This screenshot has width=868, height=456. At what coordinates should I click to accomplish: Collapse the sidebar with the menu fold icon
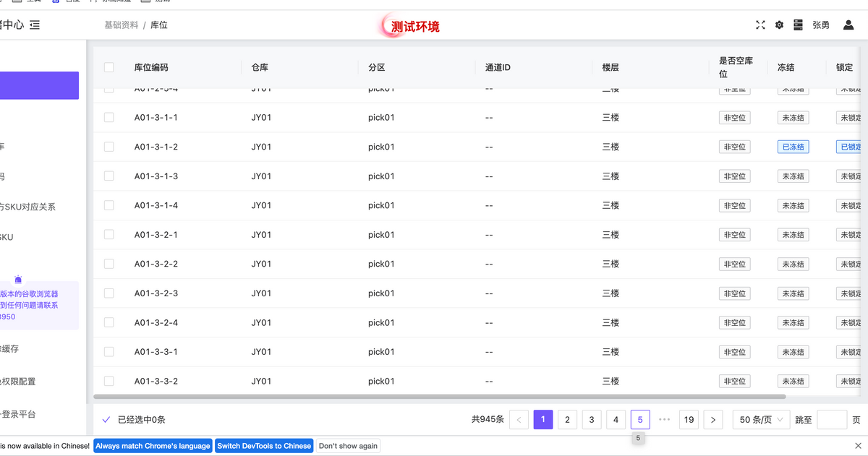[35, 25]
